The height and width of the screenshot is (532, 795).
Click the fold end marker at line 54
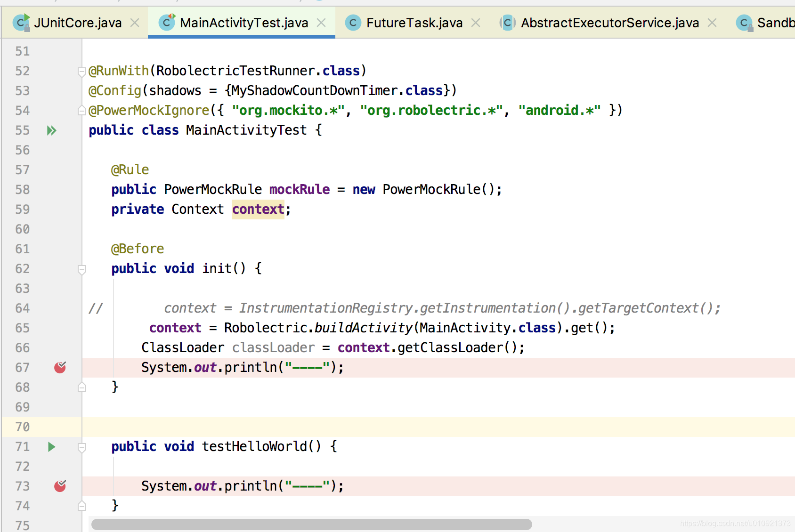click(82, 111)
